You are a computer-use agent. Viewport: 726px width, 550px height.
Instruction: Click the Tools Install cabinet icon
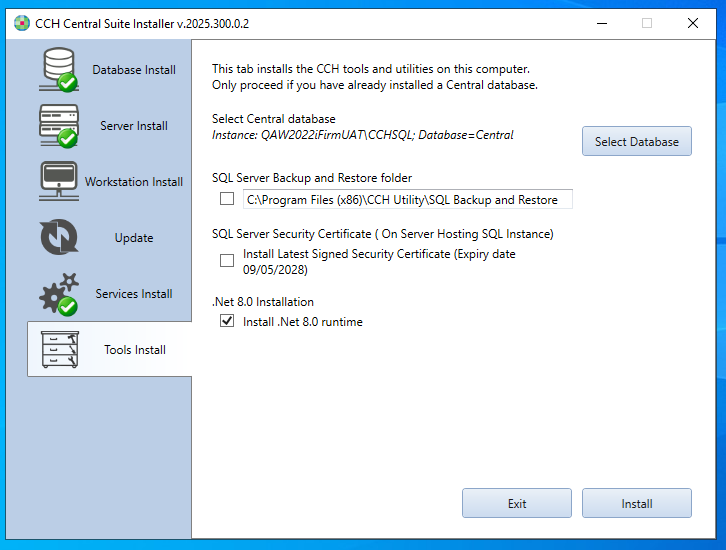coord(60,350)
